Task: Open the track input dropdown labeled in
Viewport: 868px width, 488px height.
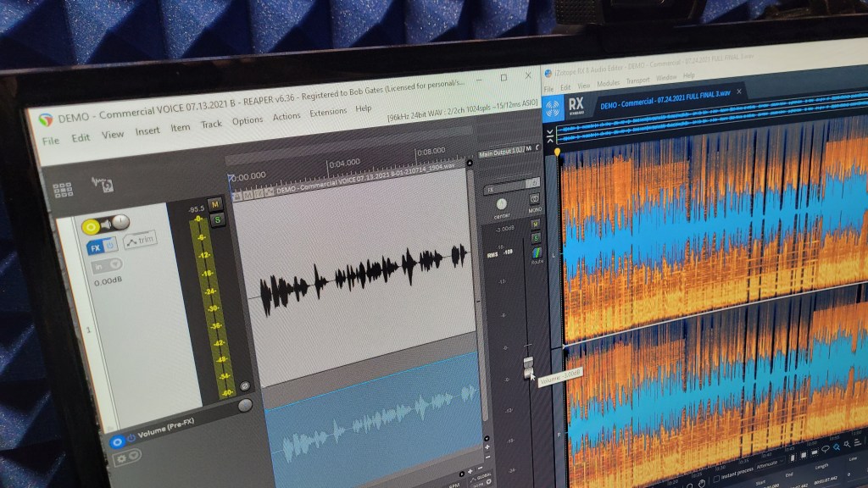Action: coord(100,266)
